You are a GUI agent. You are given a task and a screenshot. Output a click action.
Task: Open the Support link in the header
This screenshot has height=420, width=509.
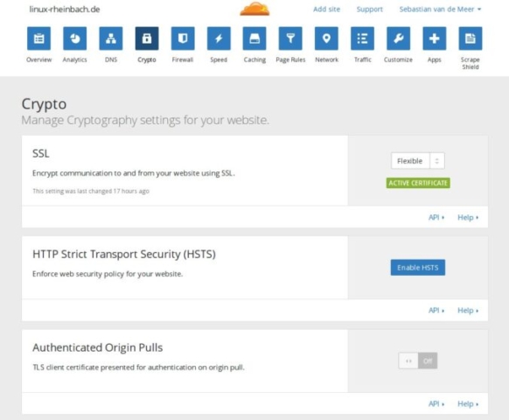click(x=369, y=9)
